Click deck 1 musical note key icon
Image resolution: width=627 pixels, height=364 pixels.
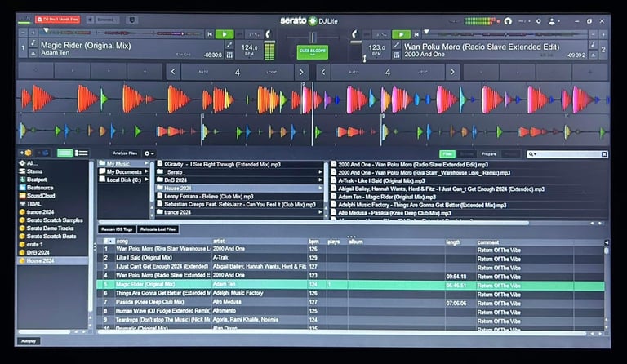[x=33, y=42]
